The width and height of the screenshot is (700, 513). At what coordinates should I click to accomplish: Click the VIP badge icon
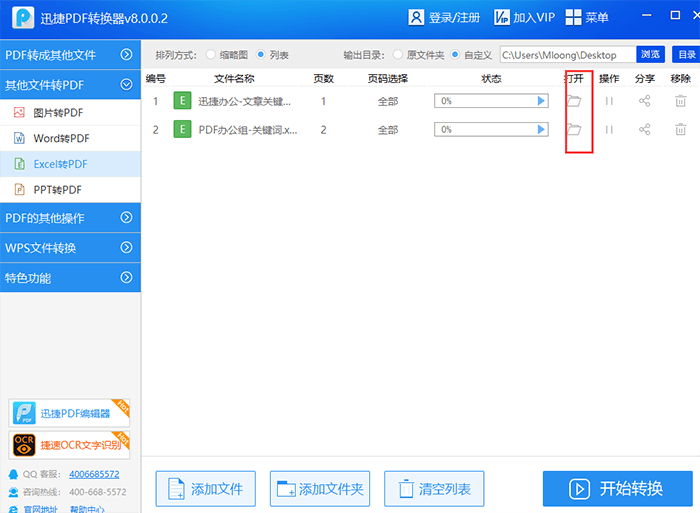click(502, 17)
